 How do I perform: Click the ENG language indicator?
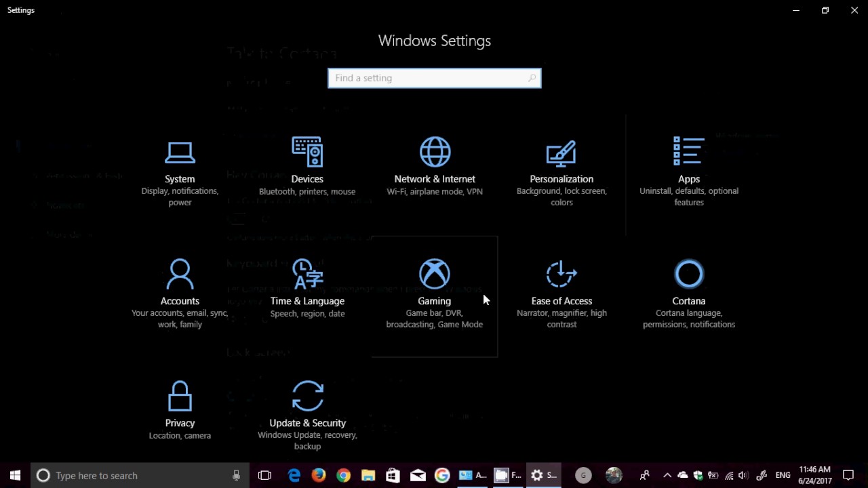click(783, 475)
